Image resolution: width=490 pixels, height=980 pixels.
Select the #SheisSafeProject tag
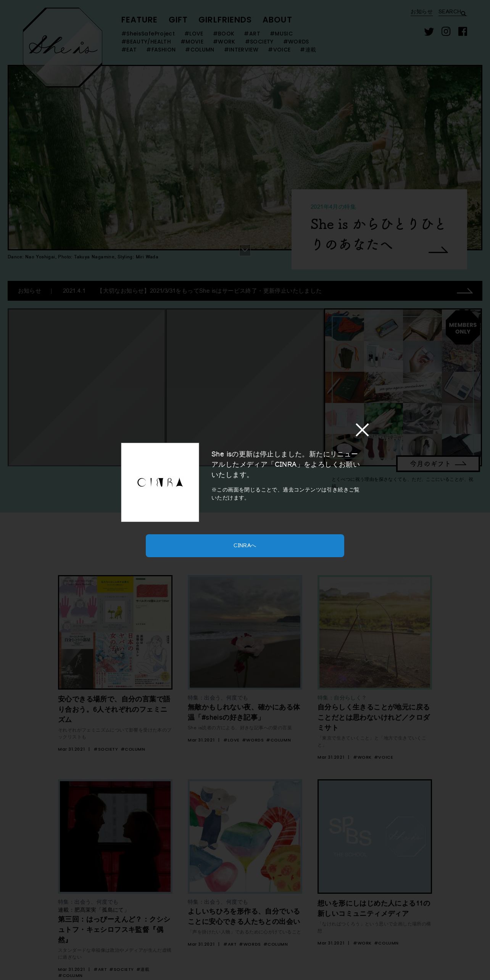148,34
